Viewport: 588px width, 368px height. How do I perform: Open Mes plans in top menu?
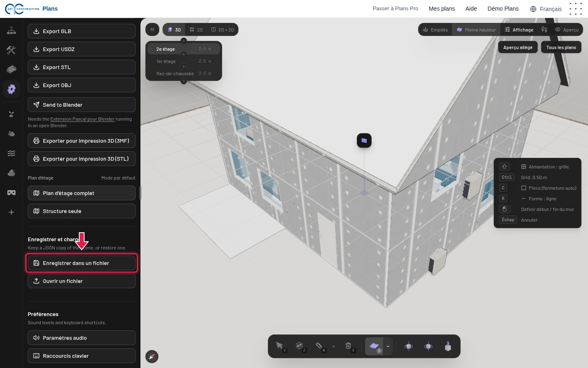pos(442,9)
